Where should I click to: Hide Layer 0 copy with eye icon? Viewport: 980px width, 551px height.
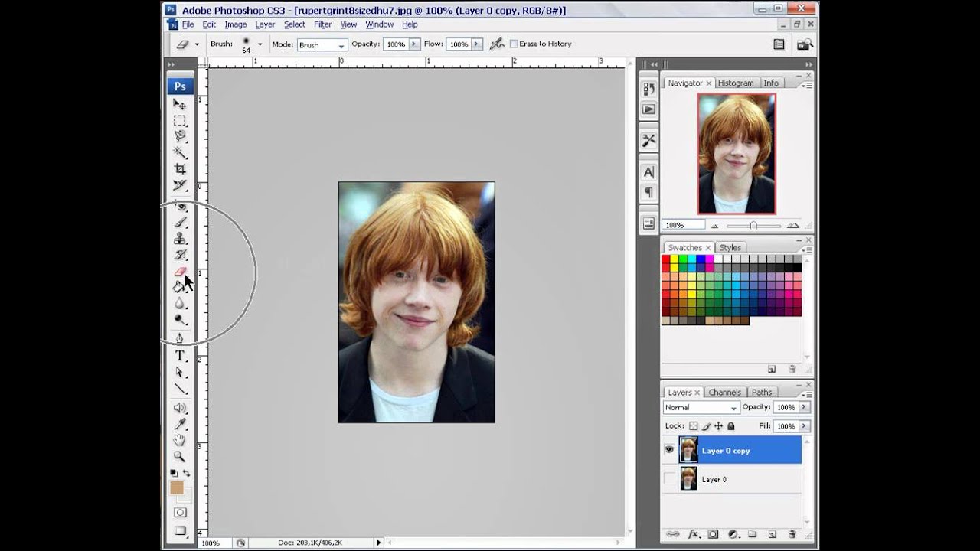point(669,451)
